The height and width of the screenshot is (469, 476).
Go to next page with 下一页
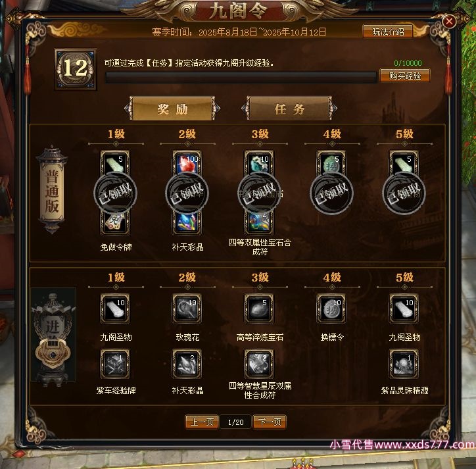(x=270, y=422)
